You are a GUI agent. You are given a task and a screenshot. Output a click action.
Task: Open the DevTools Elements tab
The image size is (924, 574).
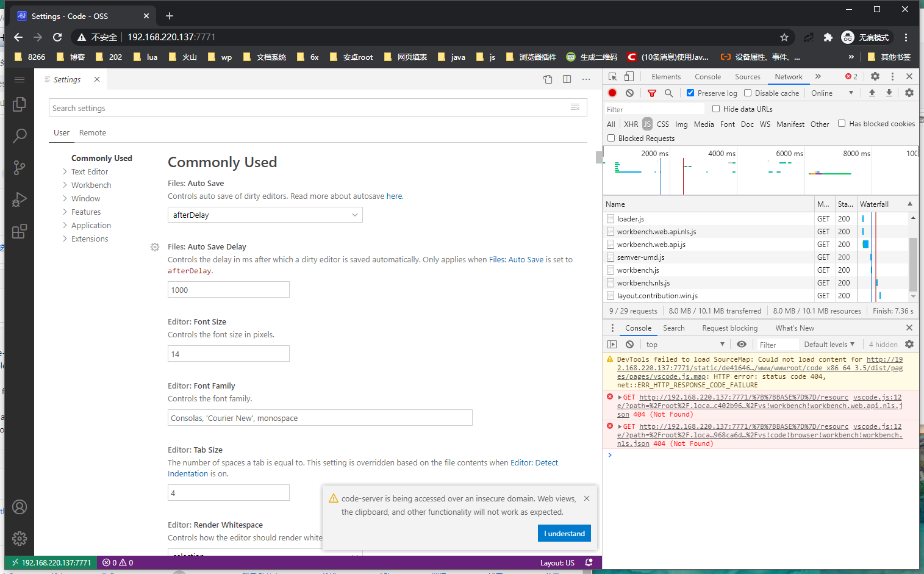666,76
